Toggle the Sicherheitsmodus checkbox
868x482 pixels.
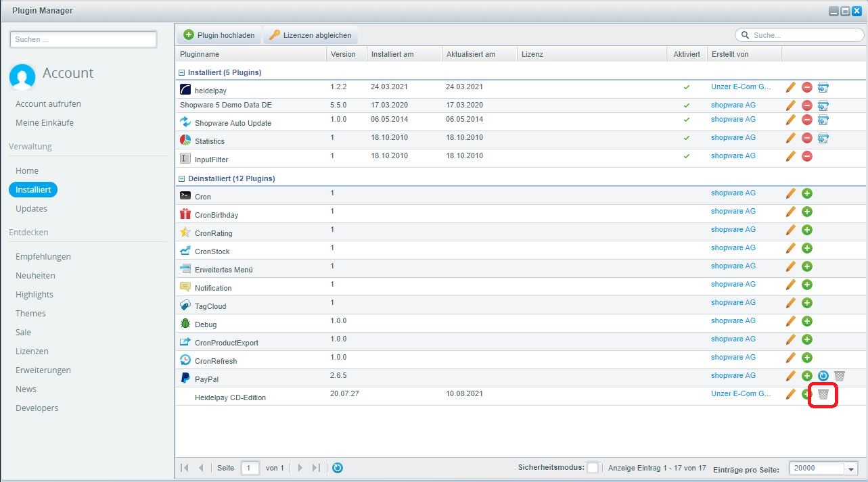click(593, 468)
